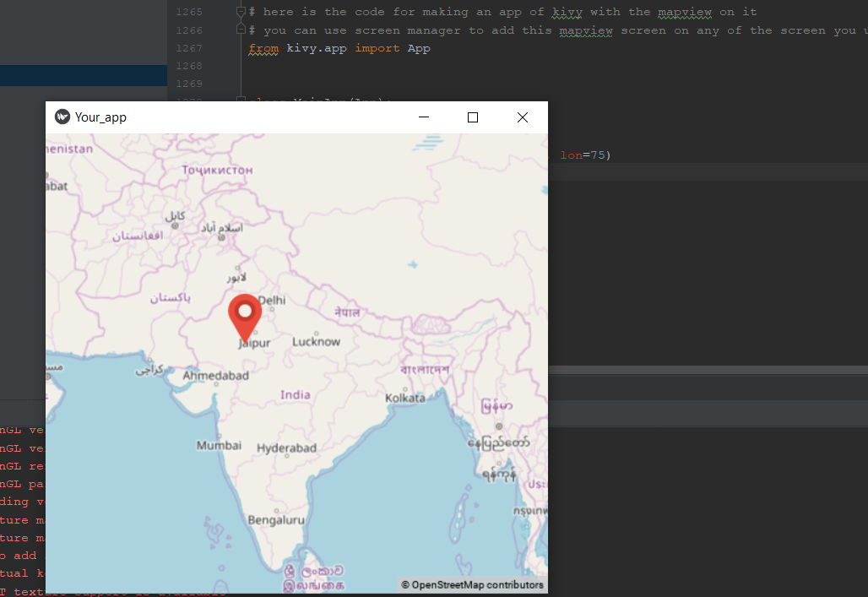Click Ahmedabad on the map
Screen dimensions: 868x597
(215, 375)
